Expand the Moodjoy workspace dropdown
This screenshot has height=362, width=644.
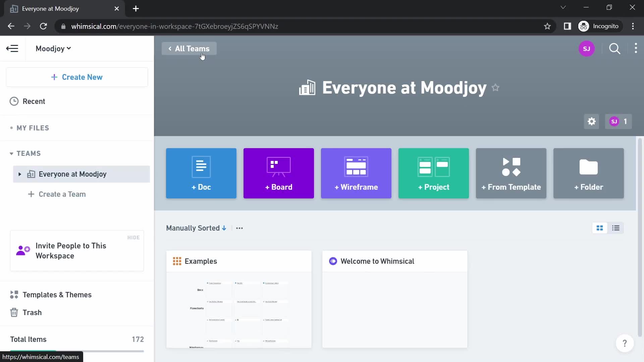point(53,49)
